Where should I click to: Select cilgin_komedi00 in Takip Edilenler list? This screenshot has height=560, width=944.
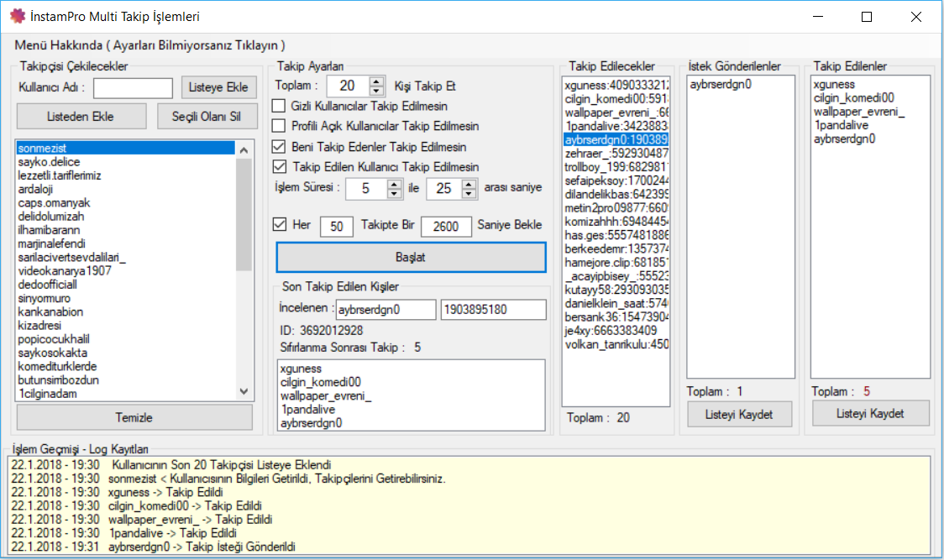pos(870,97)
